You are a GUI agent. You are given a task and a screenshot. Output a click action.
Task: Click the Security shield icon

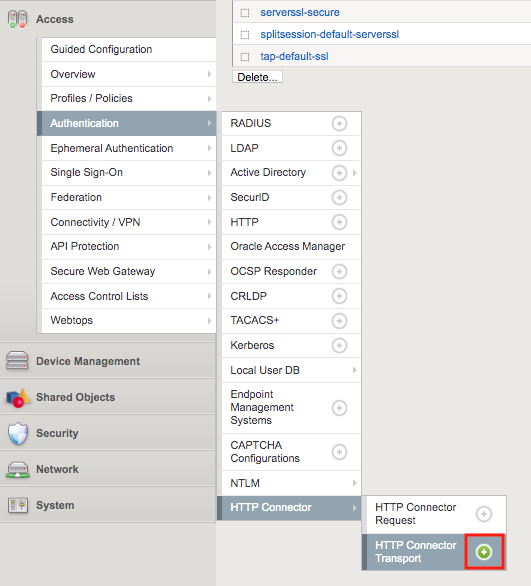(18, 434)
